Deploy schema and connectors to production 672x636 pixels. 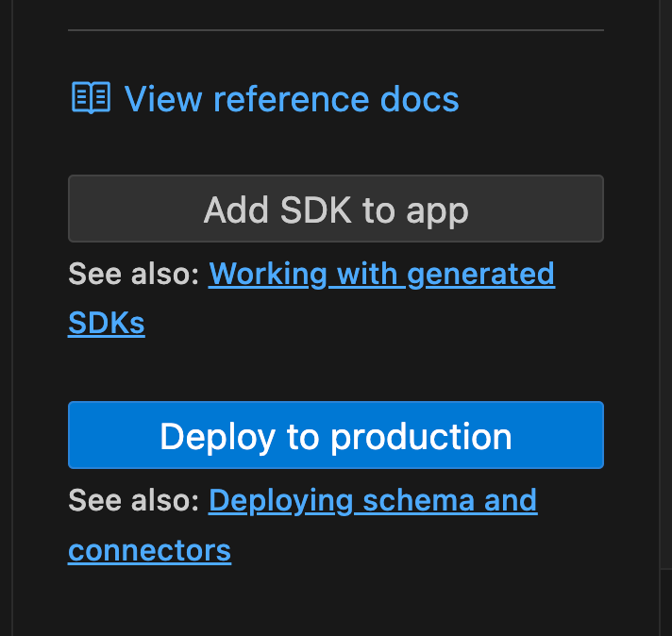coord(335,435)
